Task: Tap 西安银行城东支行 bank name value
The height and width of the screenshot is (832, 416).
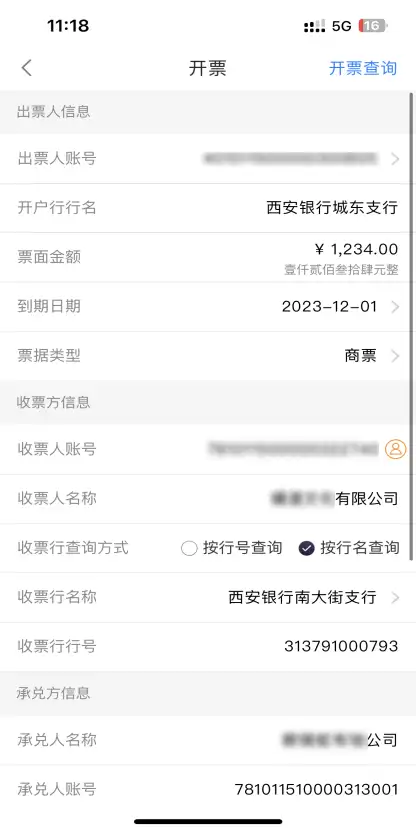Action: pyautogui.click(x=332, y=207)
